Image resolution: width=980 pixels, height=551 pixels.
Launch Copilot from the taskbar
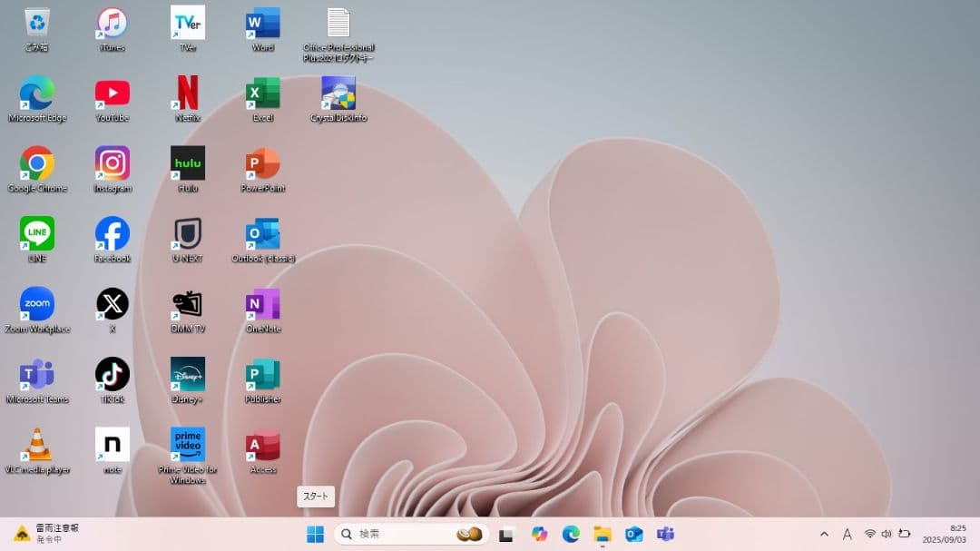(539, 534)
